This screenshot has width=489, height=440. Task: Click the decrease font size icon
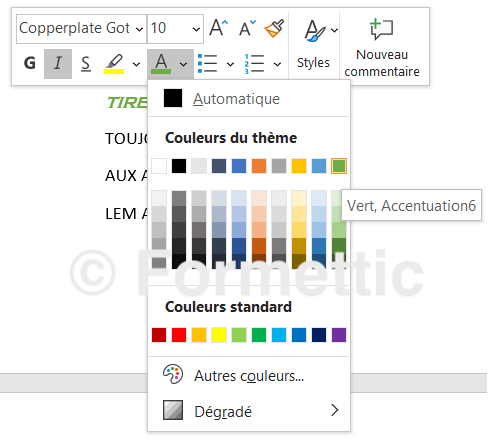pos(247,28)
